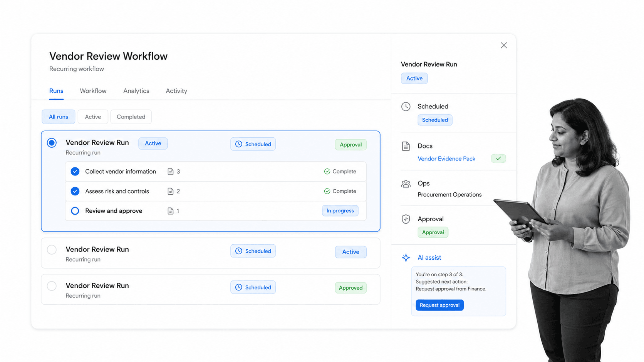The height and width of the screenshot is (362, 644).
Task: Click the clock icon beside Scheduled in side panel
Action: click(406, 107)
